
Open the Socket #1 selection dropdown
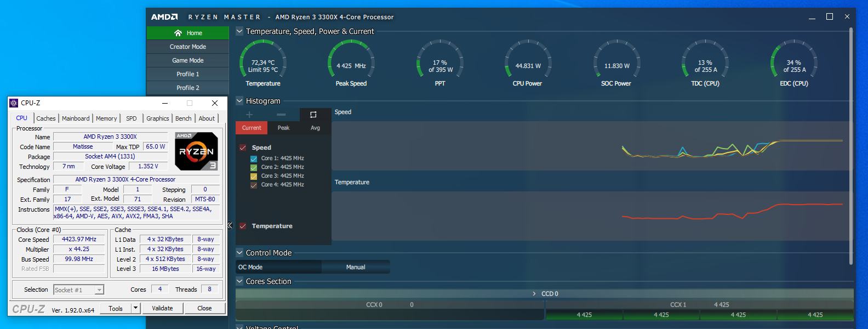[78, 290]
